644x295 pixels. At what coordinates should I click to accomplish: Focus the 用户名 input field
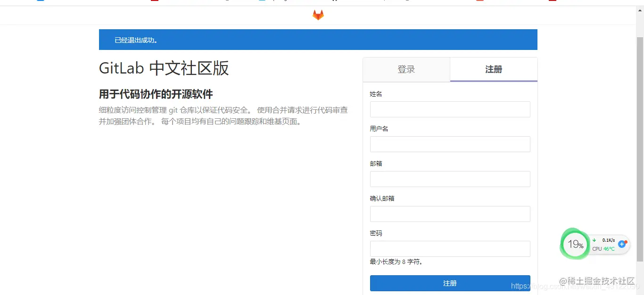click(450, 144)
